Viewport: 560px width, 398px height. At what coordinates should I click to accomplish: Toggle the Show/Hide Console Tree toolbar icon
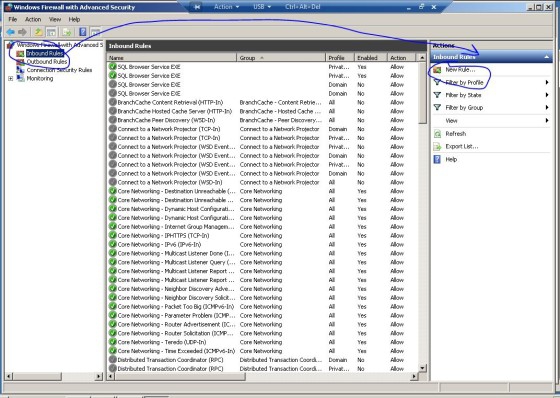(51, 32)
